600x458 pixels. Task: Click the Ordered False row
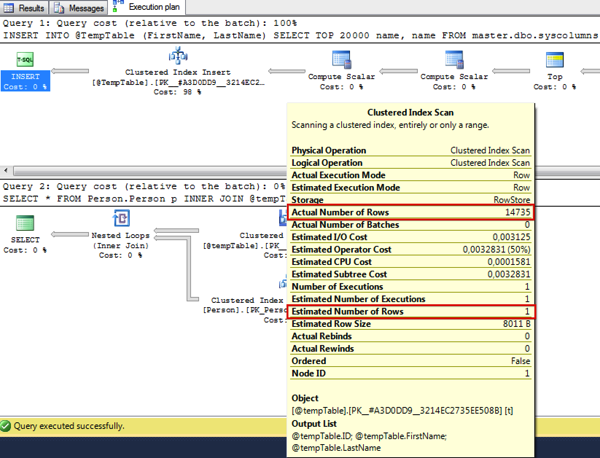pyautogui.click(x=411, y=361)
